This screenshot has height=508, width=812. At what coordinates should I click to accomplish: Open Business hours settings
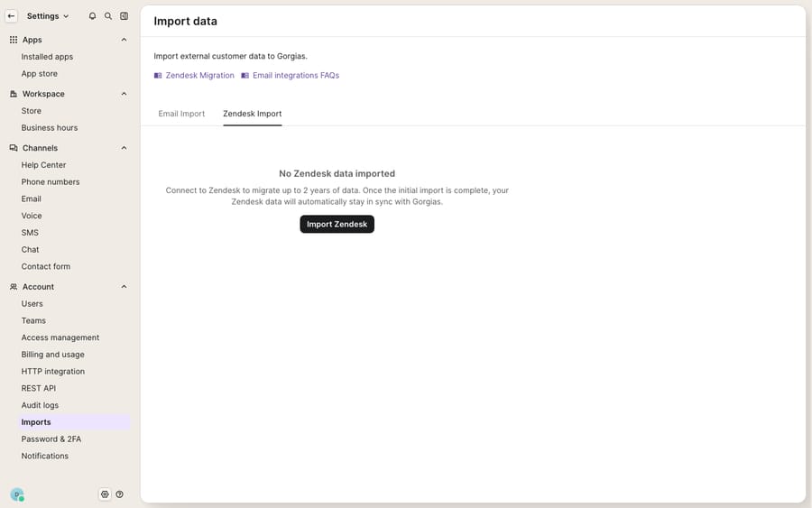point(50,128)
